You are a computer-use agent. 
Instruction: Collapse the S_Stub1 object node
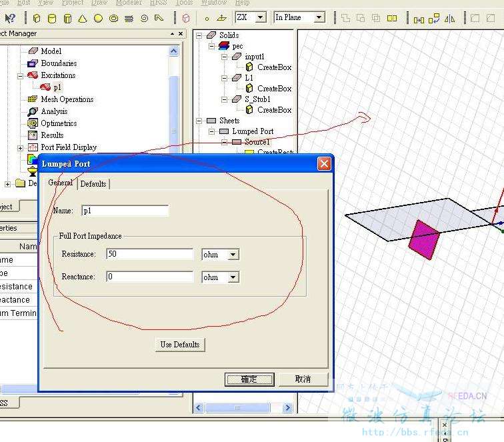tap(225, 99)
